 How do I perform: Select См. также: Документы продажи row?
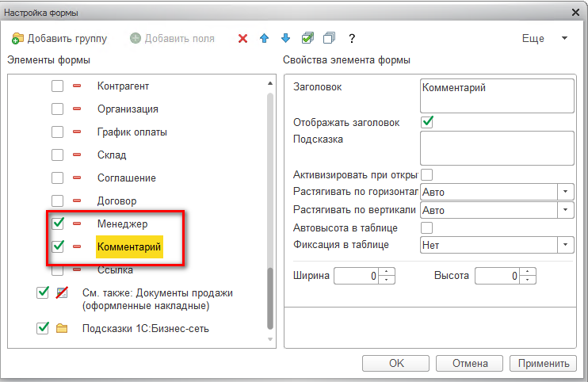(x=158, y=299)
